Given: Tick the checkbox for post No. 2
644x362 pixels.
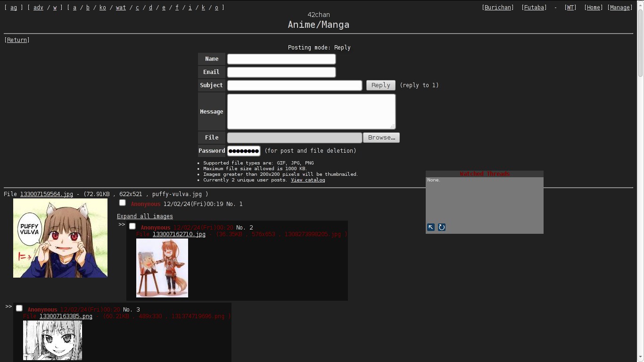Looking at the screenshot, I should (x=132, y=226).
